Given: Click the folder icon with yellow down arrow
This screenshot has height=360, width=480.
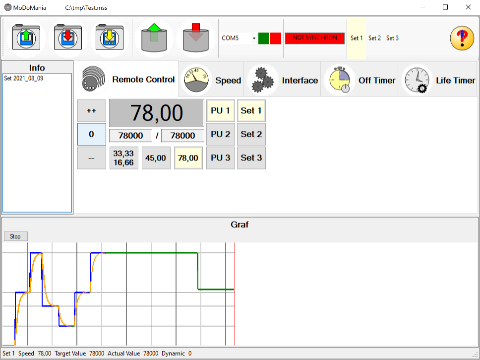Looking at the screenshot, I should click(x=110, y=37).
